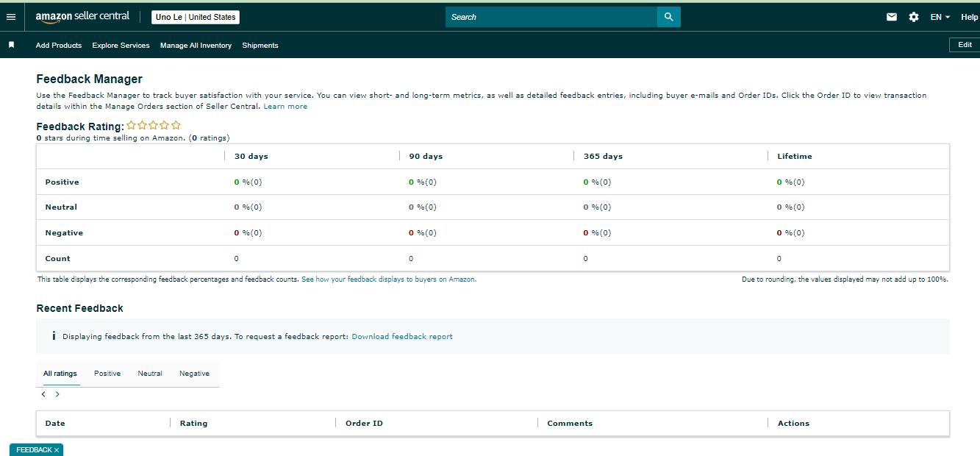Click the rounding disclaimer text
The width and height of the screenshot is (980, 456).
[845, 279]
